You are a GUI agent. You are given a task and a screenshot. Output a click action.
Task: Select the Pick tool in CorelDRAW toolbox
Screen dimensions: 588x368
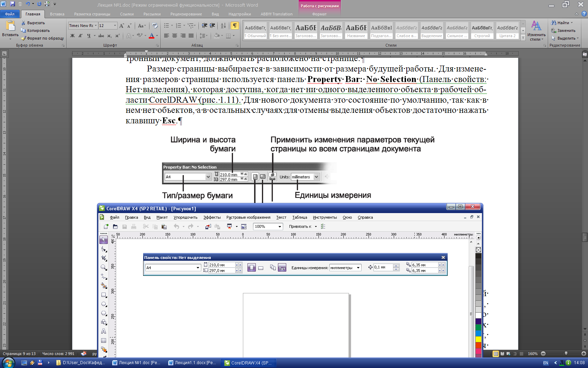pos(104,240)
